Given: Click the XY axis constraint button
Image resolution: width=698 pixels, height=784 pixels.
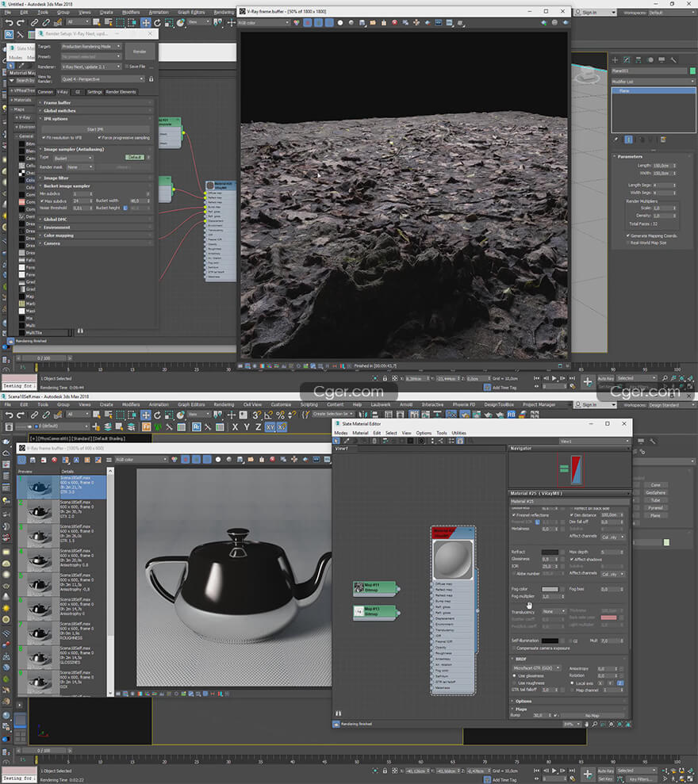Looking at the screenshot, I should pos(270,426).
